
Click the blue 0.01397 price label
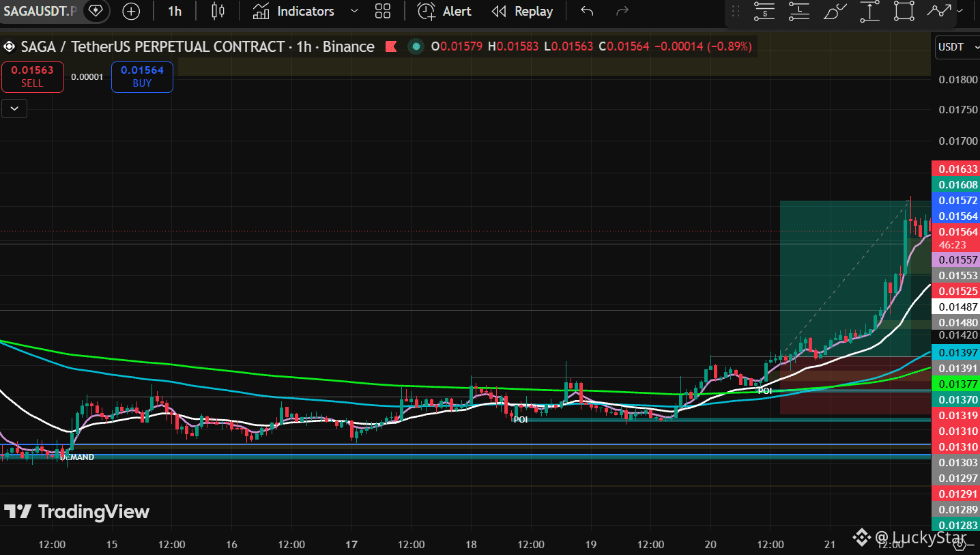pos(955,352)
